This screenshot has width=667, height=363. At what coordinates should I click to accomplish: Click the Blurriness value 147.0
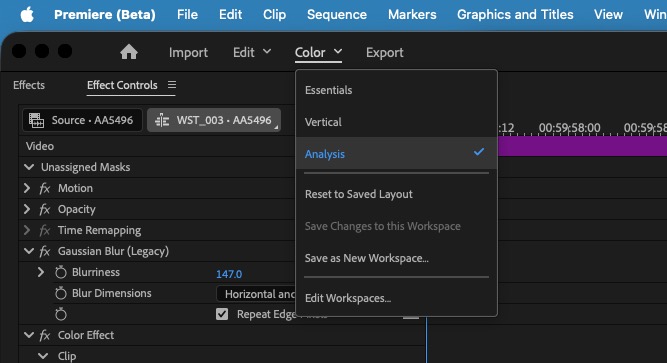[229, 274]
